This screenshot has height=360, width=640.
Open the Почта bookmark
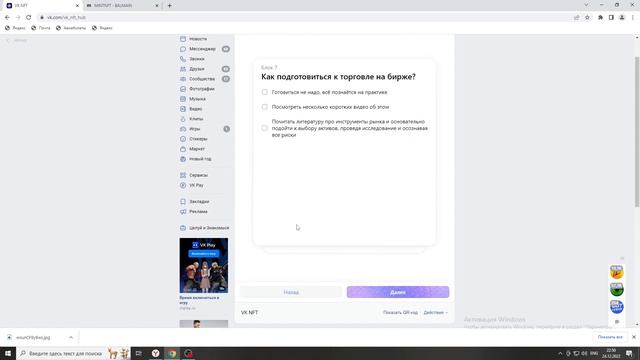41,28
